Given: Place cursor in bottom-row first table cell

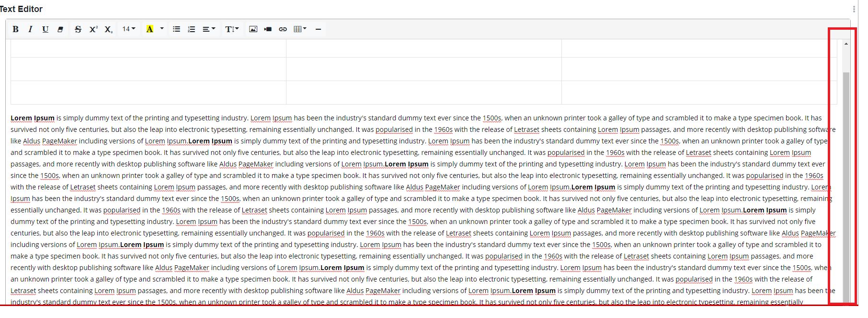Looking at the screenshot, I should [148, 93].
